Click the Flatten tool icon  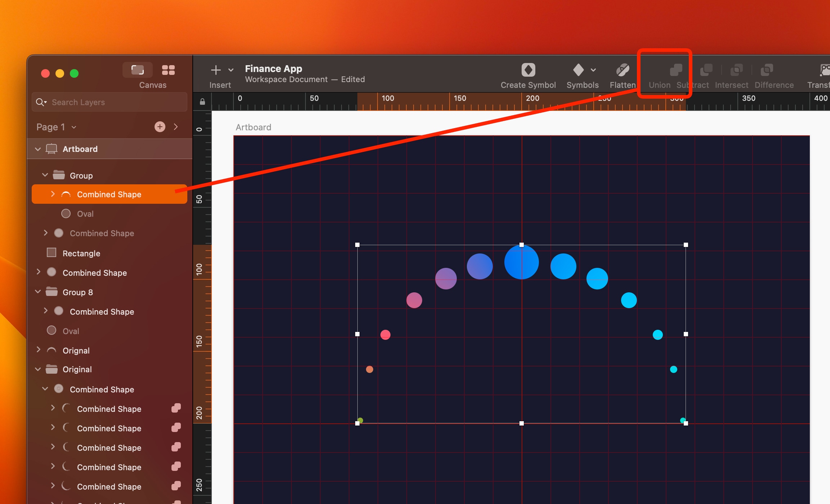point(622,69)
